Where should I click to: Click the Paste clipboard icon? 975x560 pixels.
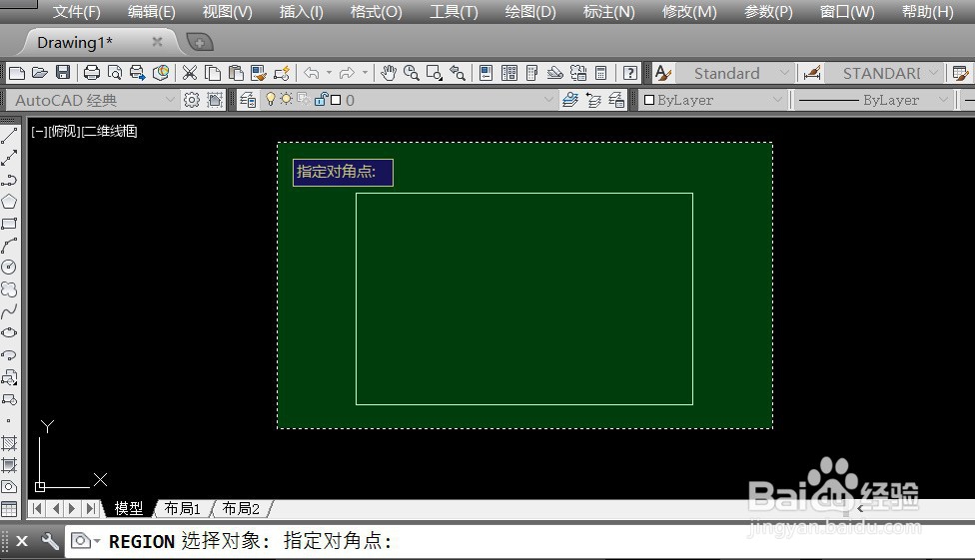[x=236, y=73]
